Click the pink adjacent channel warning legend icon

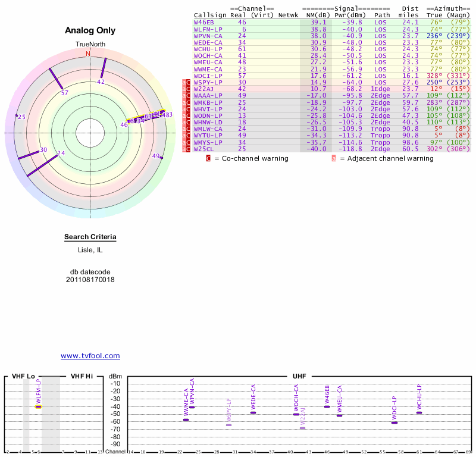(x=334, y=158)
